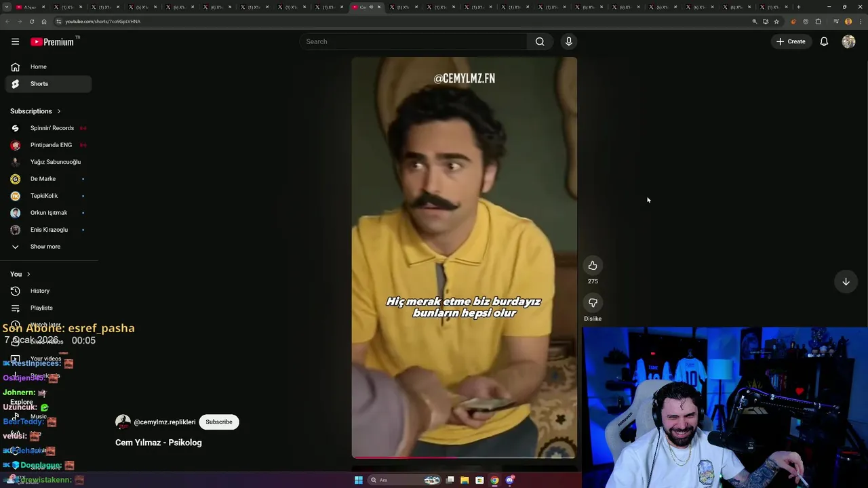Open Microsoft Store from the taskbar
The width and height of the screenshot is (868, 488).
coord(479,480)
